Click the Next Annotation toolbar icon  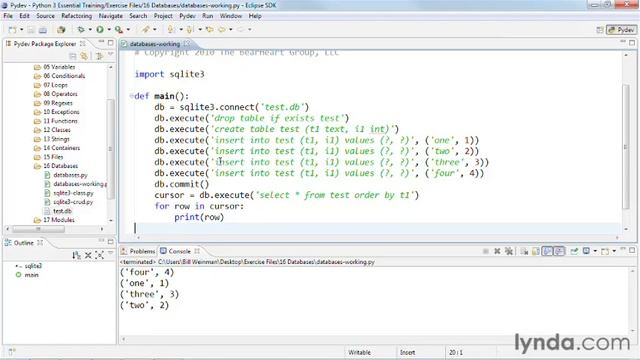(x=171, y=29)
